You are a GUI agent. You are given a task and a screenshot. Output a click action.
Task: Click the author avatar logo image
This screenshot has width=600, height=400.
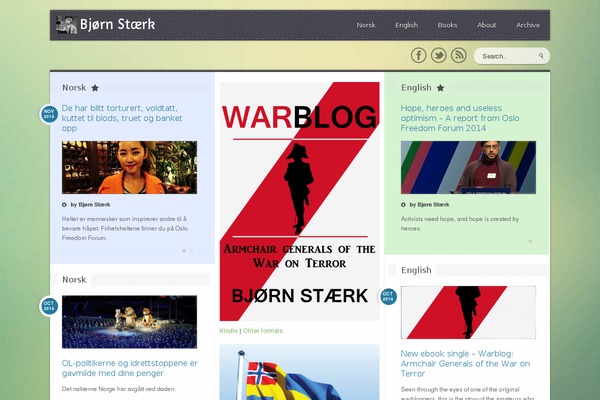[x=66, y=24]
